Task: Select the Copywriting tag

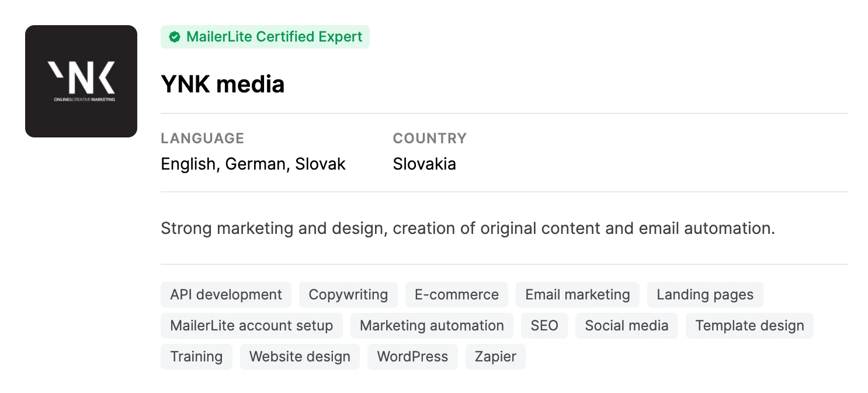Action: click(x=348, y=295)
